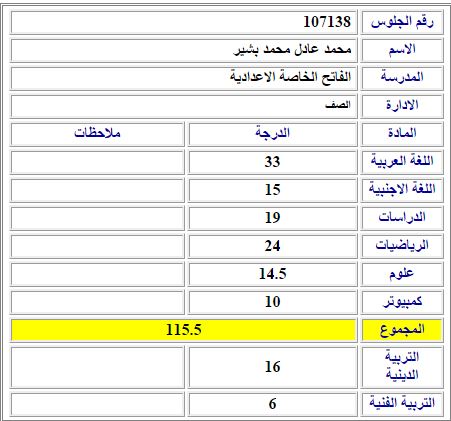Click the ملاحظات column header

click(97, 134)
